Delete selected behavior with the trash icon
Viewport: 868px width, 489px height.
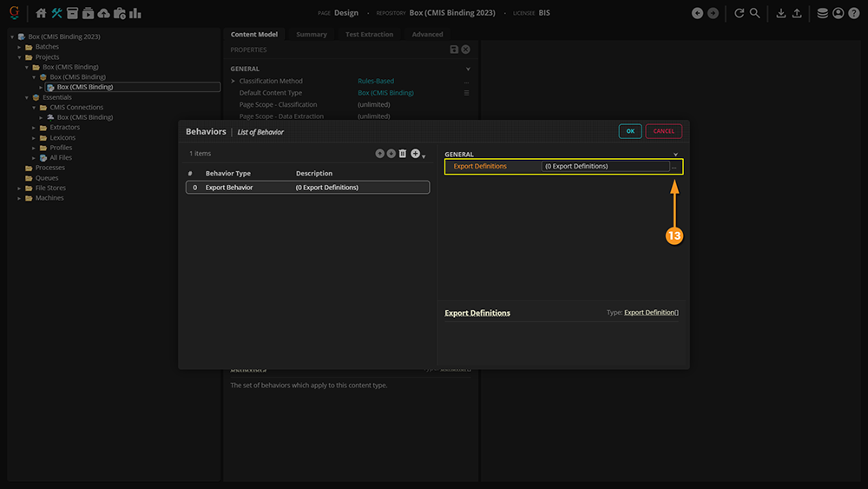tap(403, 154)
